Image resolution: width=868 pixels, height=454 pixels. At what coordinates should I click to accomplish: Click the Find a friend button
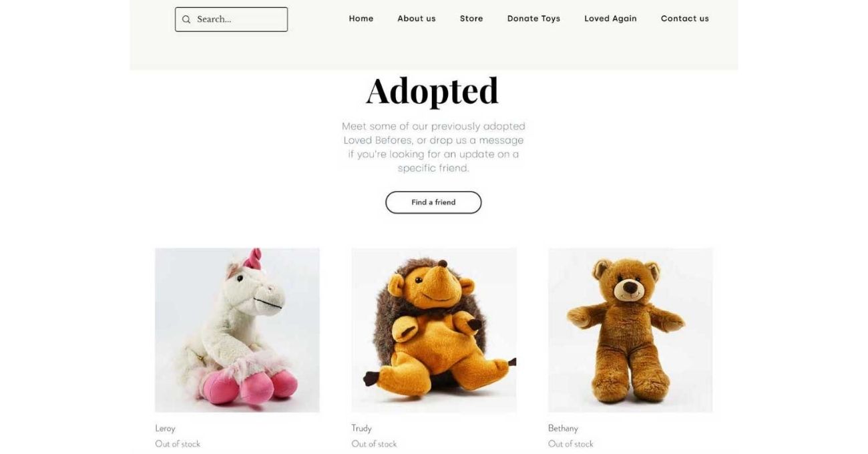[433, 202]
